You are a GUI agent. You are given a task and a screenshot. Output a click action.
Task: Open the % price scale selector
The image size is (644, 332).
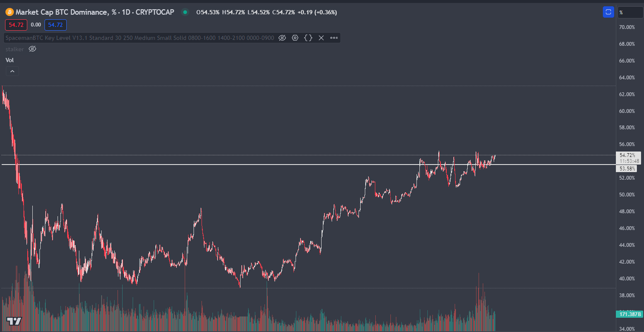tap(630, 13)
